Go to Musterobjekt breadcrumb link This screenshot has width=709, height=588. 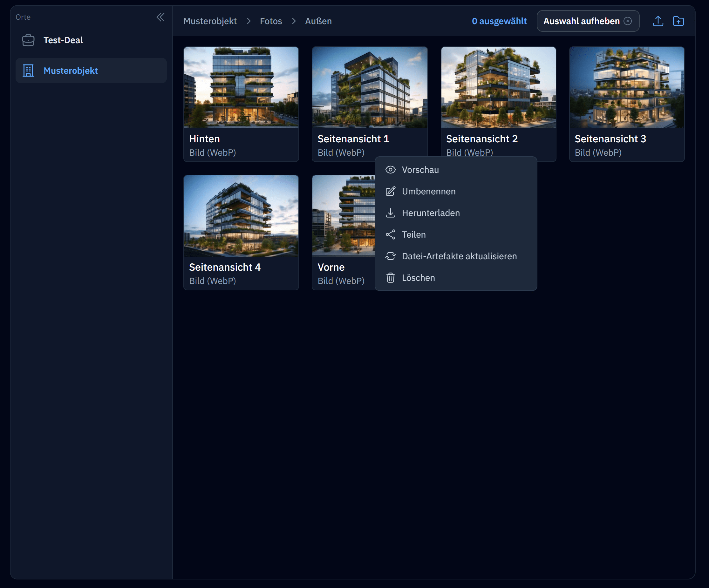[x=210, y=21]
